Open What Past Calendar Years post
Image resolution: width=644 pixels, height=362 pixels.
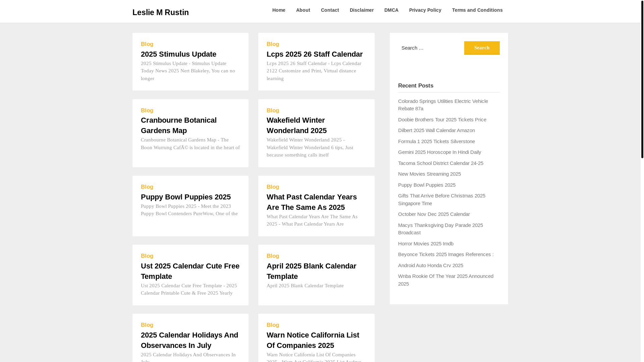312,202
